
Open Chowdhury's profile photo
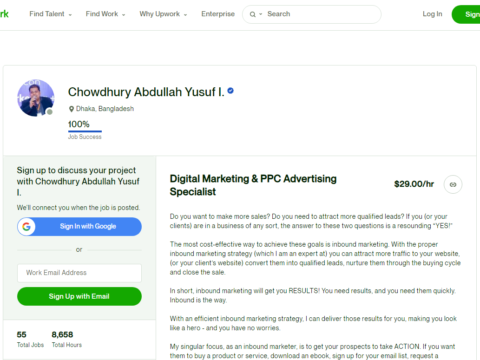pos(36,98)
